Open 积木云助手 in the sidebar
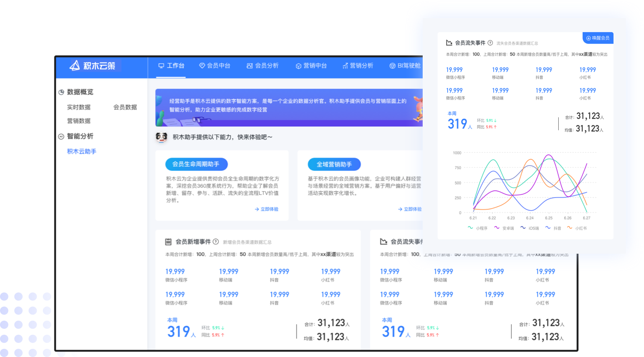This screenshot has width=644, height=357. (x=82, y=151)
